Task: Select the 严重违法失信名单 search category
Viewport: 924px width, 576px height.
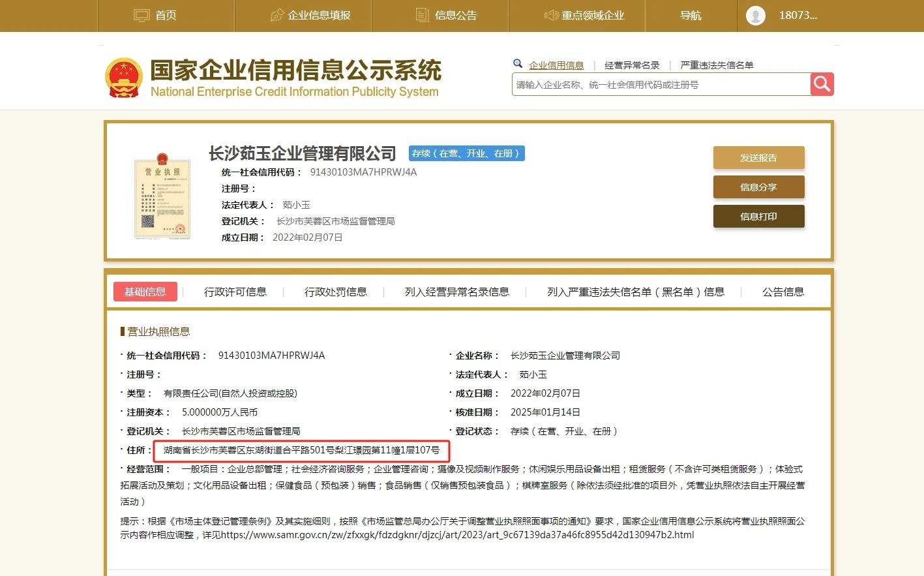Action: tap(717, 65)
